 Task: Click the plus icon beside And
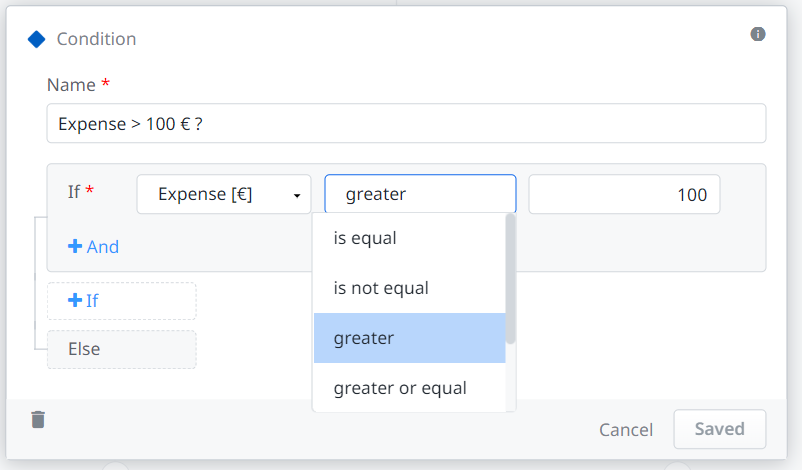pos(74,246)
